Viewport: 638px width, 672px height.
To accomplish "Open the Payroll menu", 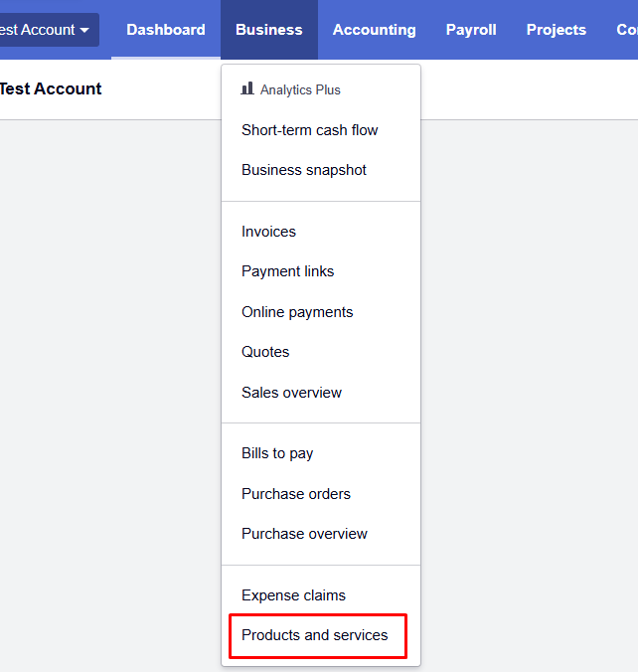I will click(x=471, y=30).
